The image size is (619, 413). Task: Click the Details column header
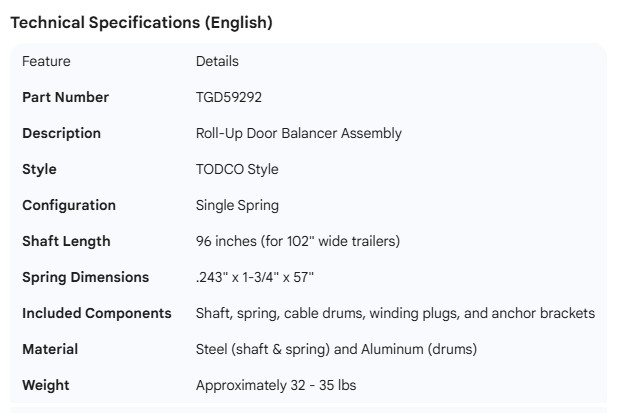pos(217,61)
